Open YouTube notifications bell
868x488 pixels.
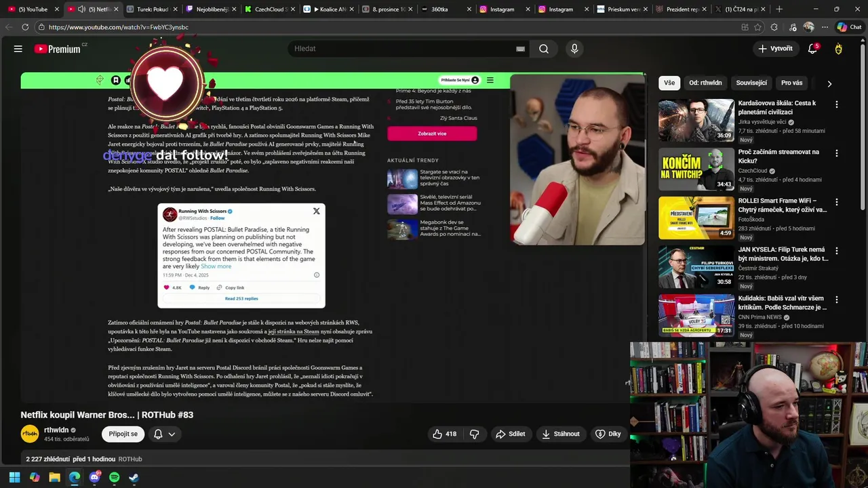(x=812, y=49)
